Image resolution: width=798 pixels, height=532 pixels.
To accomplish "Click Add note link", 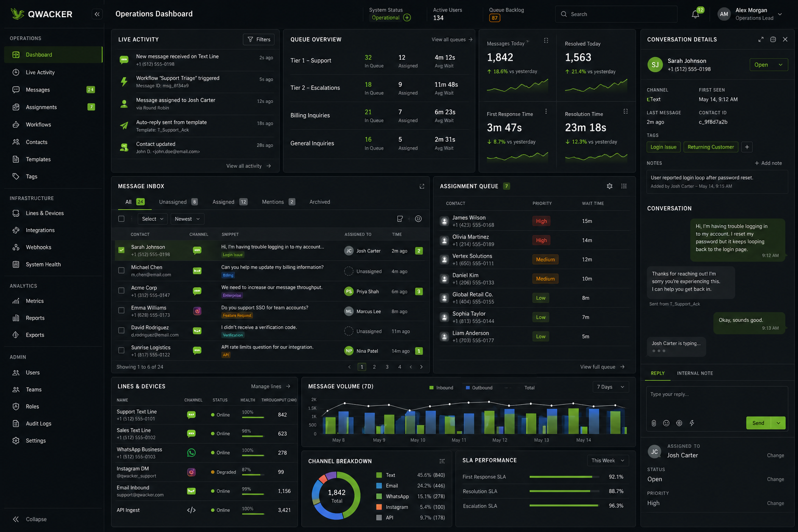I will [768, 163].
